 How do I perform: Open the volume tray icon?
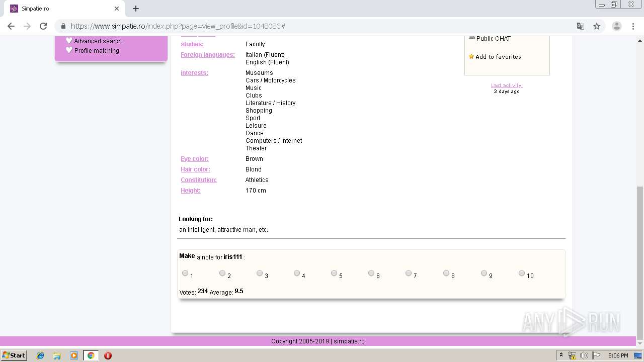(x=584, y=355)
